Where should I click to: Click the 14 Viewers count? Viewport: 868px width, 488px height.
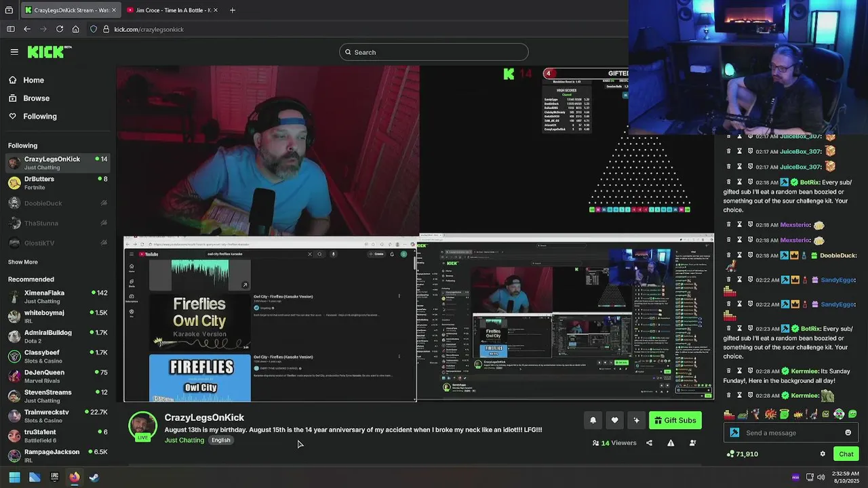click(614, 443)
